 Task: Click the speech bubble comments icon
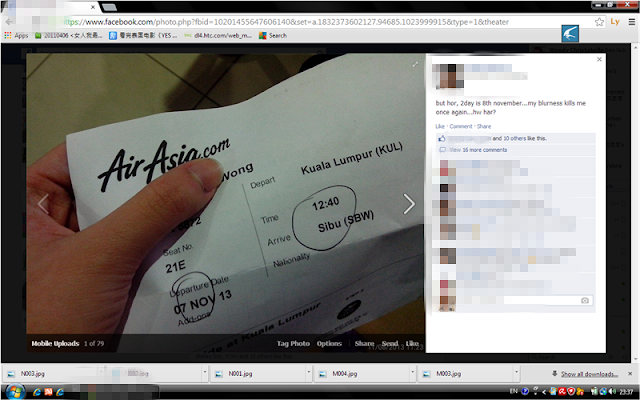pyautogui.click(x=442, y=150)
